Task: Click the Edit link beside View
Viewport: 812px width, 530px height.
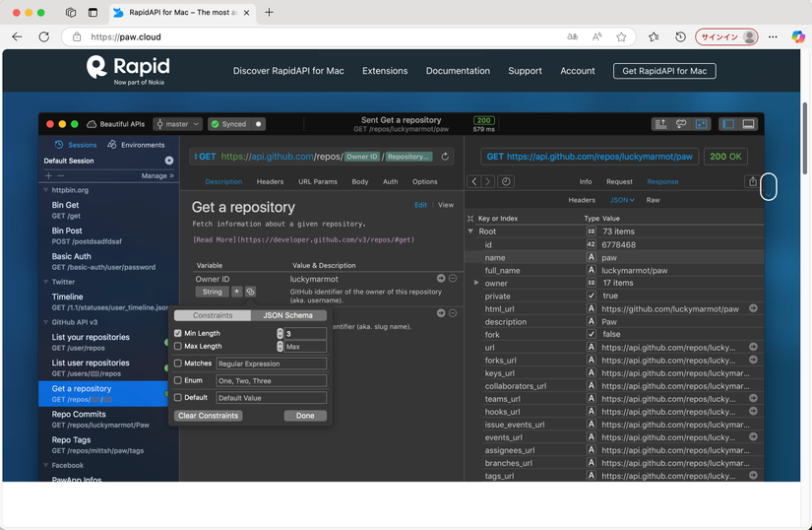Action: 420,205
